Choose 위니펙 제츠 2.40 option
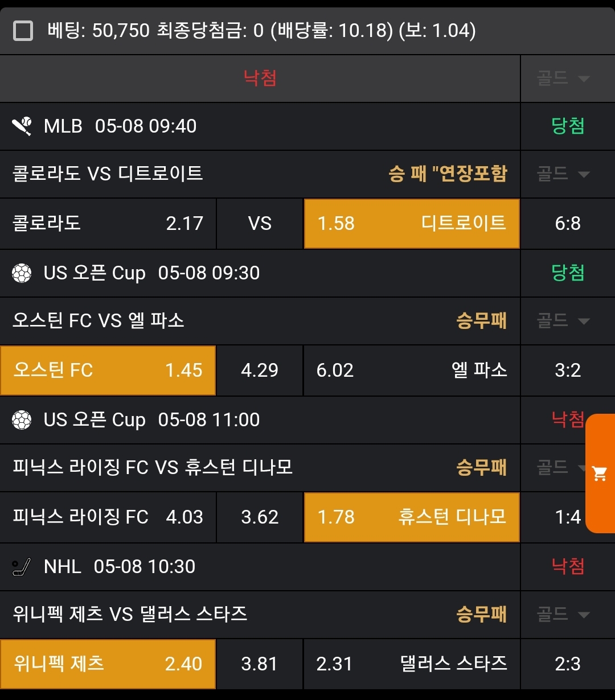 [x=108, y=664]
